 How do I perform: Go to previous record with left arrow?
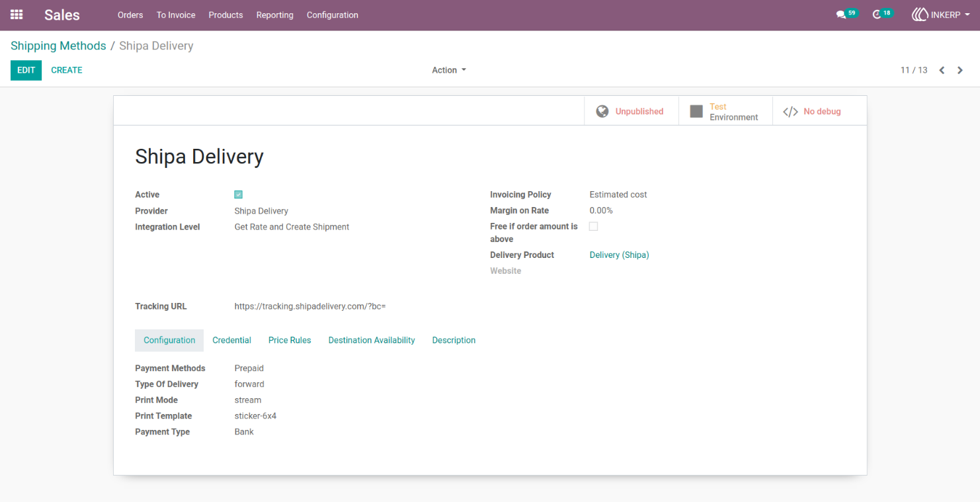pos(942,70)
